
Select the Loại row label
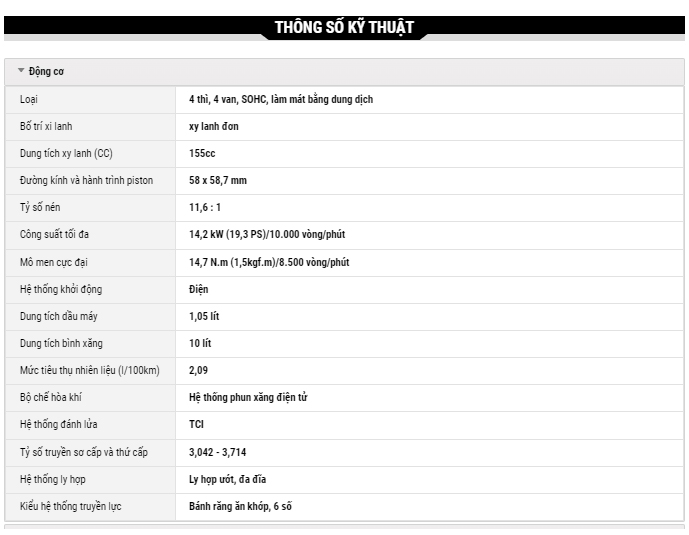click(29, 100)
